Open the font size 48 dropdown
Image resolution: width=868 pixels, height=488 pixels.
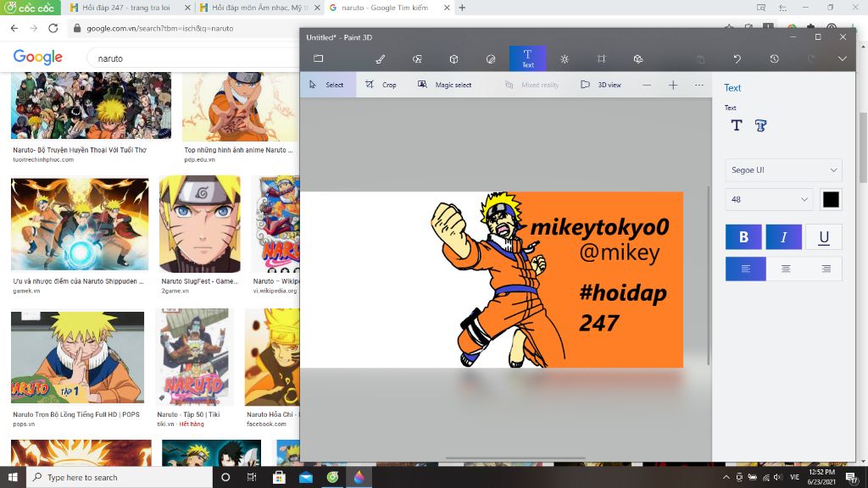[768, 199]
